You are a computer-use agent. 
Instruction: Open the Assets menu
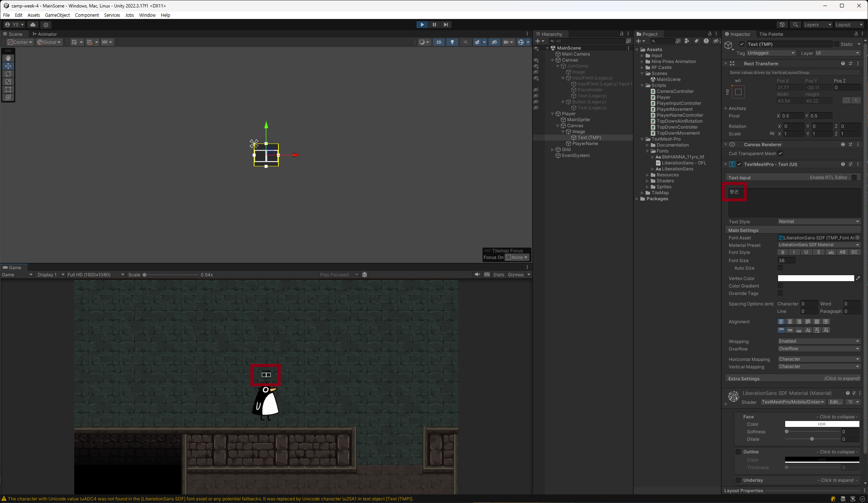click(x=34, y=15)
